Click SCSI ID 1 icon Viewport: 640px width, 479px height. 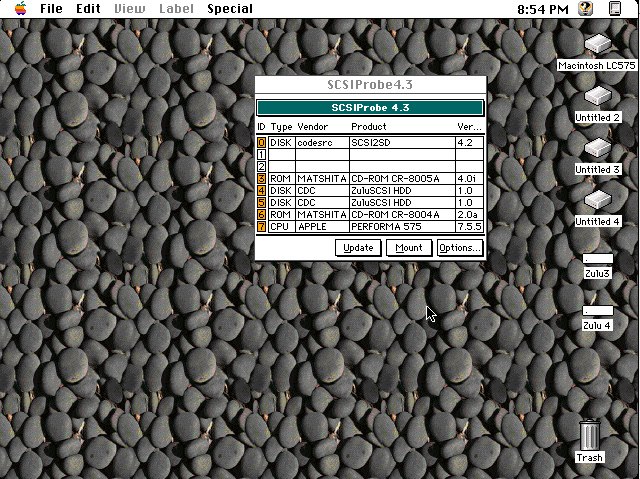(x=261, y=155)
